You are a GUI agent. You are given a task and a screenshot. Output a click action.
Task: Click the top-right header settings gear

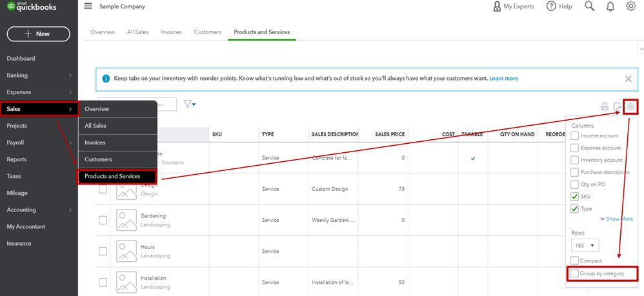(x=631, y=6)
